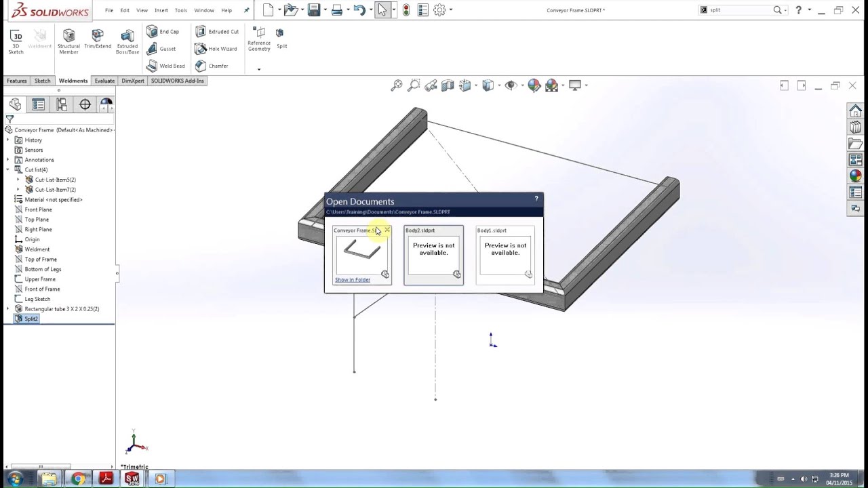This screenshot has height=488, width=868.
Task: Open the Appearances task pane tab
Action: [x=856, y=176]
